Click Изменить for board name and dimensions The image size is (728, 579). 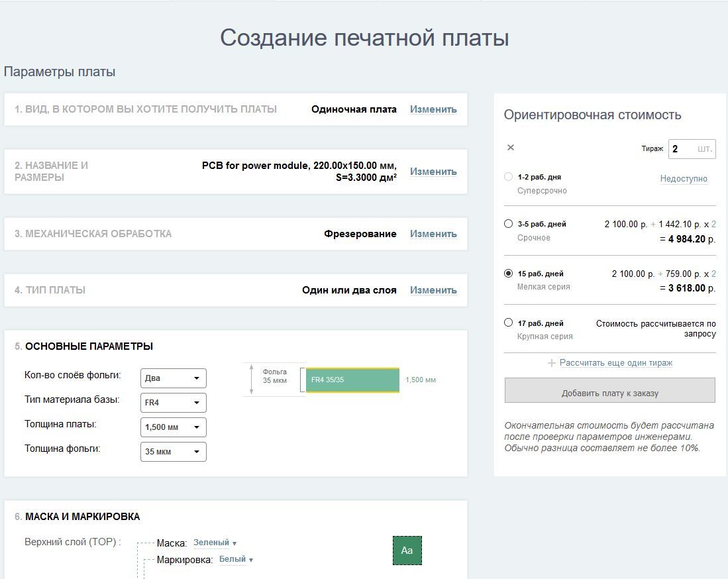click(433, 172)
